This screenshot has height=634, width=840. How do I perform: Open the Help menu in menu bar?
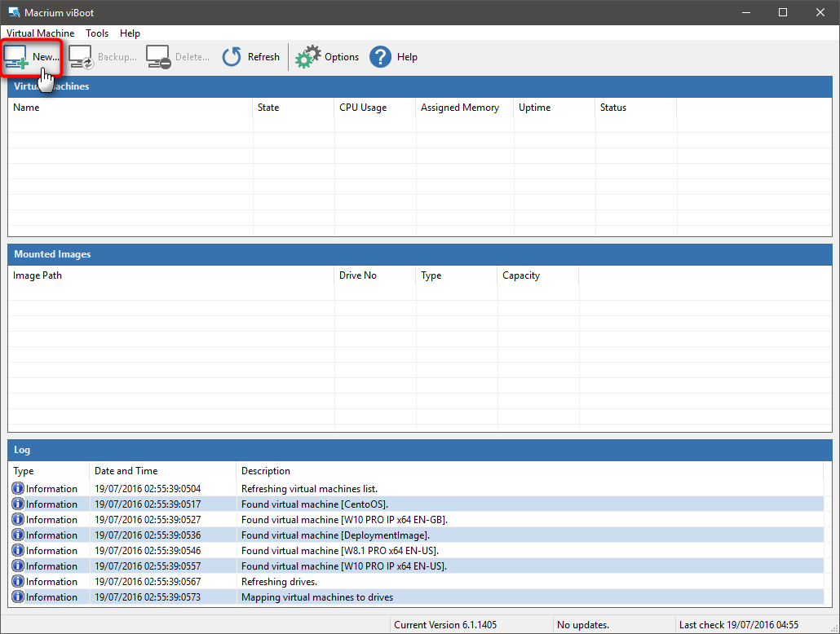[x=130, y=33]
